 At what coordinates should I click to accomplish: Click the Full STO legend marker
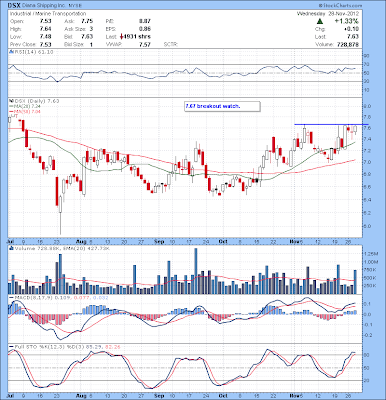(11, 347)
